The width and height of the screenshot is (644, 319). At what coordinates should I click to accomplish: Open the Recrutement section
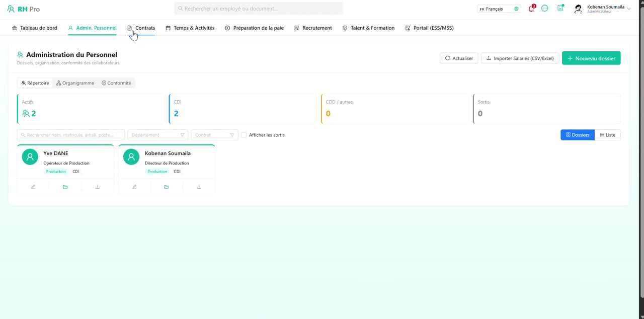(313, 28)
